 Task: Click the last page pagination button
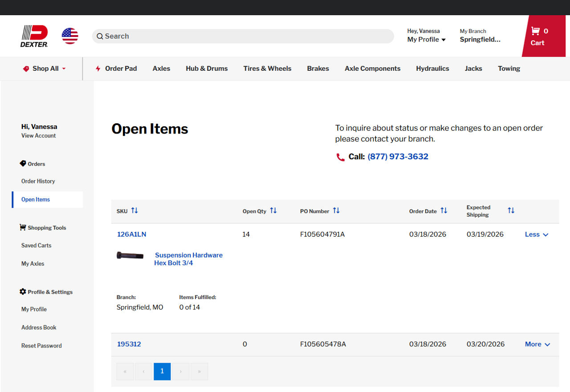click(199, 371)
